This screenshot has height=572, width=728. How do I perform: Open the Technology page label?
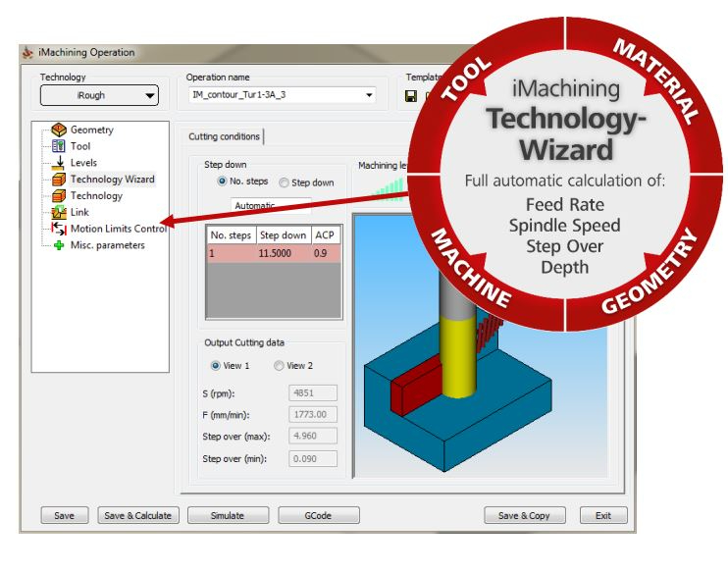pyautogui.click(x=96, y=196)
